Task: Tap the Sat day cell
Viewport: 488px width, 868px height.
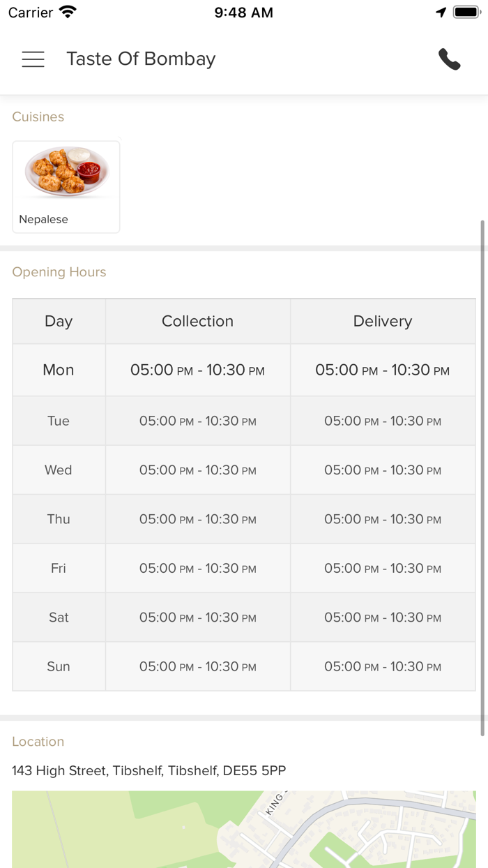Action: point(59,618)
